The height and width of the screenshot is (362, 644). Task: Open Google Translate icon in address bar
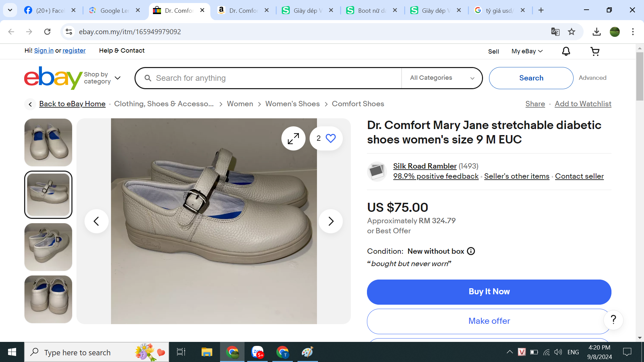pyautogui.click(x=555, y=32)
